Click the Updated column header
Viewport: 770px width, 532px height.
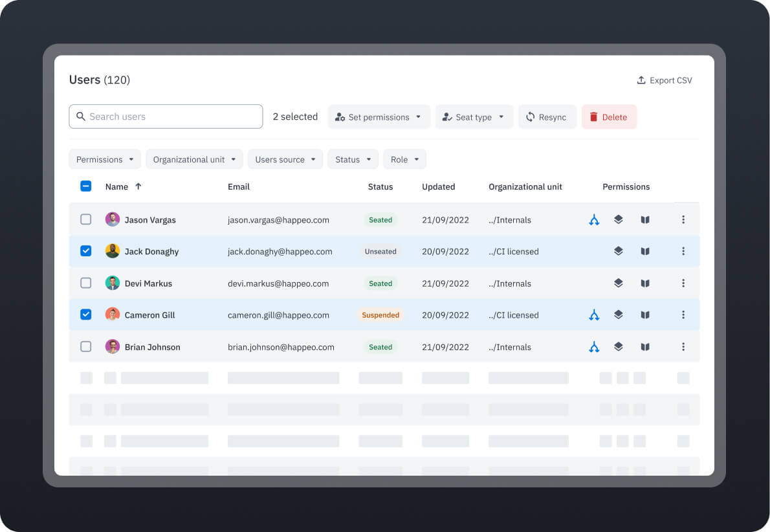pos(438,186)
